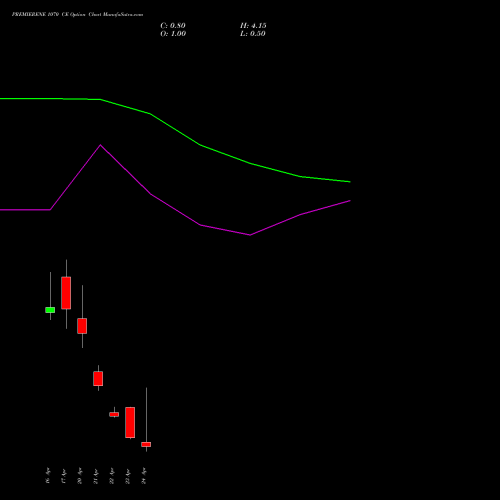Click the 16 Apr date axis label
The width and height of the screenshot is (500, 500).
(48, 476)
